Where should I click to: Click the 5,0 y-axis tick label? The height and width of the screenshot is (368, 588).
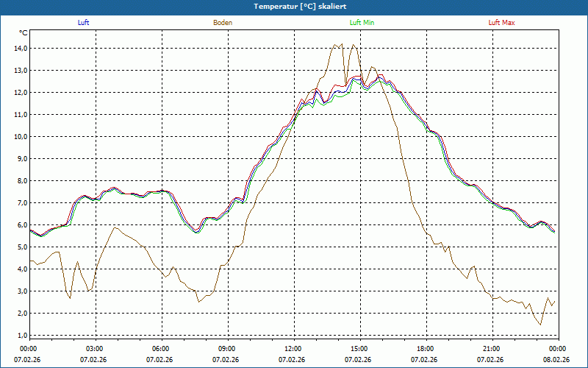tap(21, 247)
